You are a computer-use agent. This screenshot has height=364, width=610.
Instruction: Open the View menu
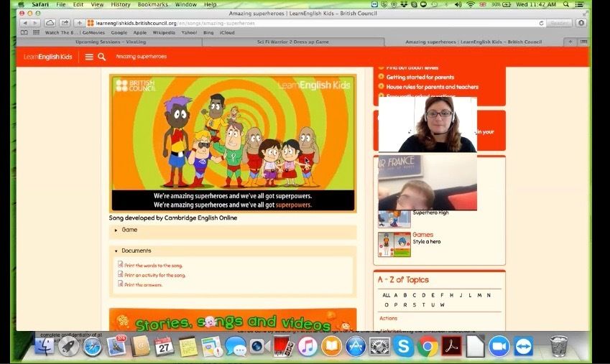click(x=97, y=4)
